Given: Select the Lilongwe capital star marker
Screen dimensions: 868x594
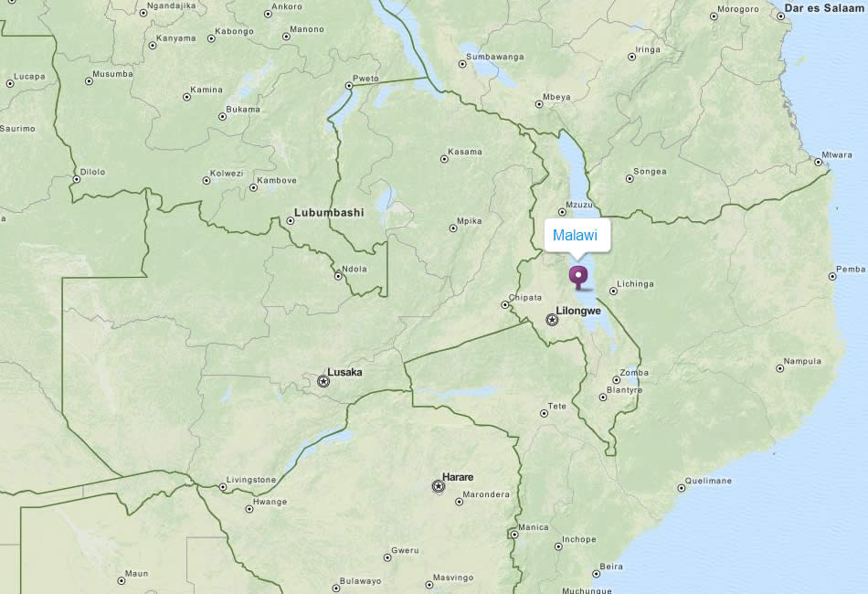Looking at the screenshot, I should pyautogui.click(x=552, y=320).
